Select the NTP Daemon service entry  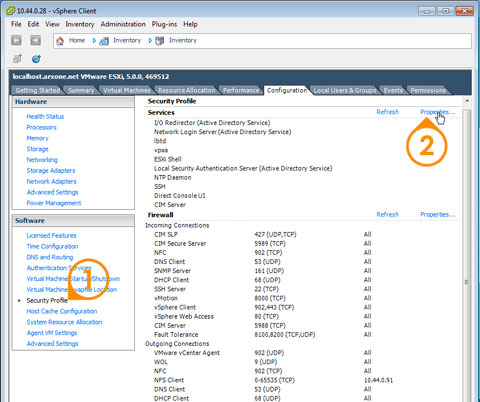pyautogui.click(x=172, y=177)
